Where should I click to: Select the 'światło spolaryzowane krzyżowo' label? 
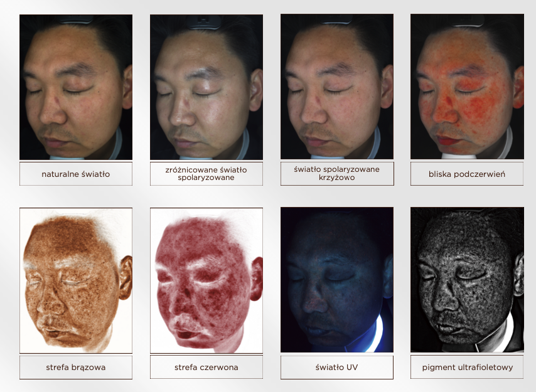[x=336, y=174]
